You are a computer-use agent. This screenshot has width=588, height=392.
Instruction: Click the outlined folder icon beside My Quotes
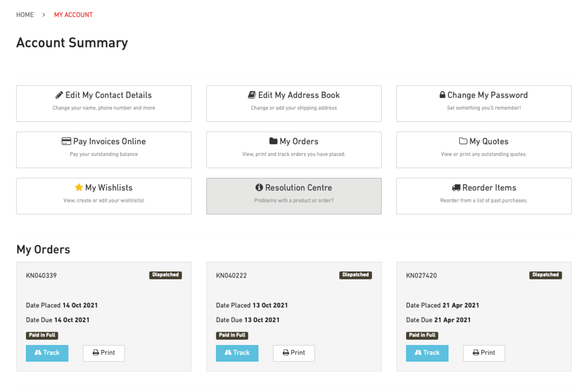click(x=463, y=141)
